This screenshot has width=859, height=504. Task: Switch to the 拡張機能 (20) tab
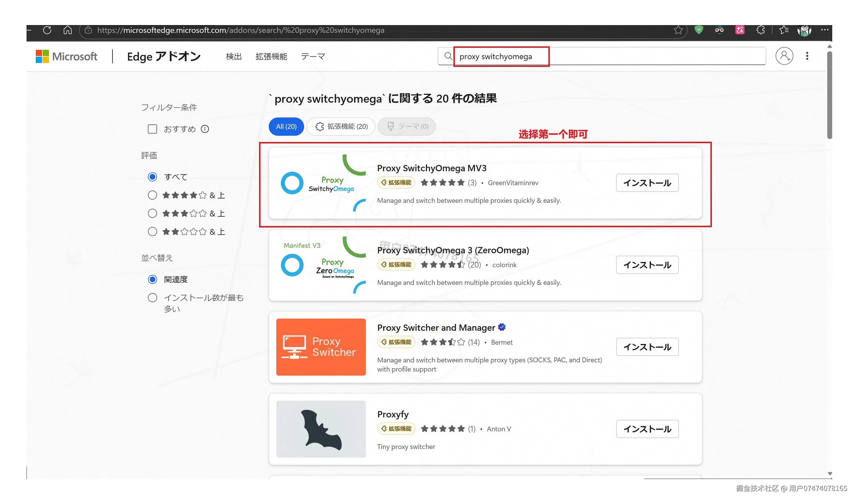click(340, 126)
